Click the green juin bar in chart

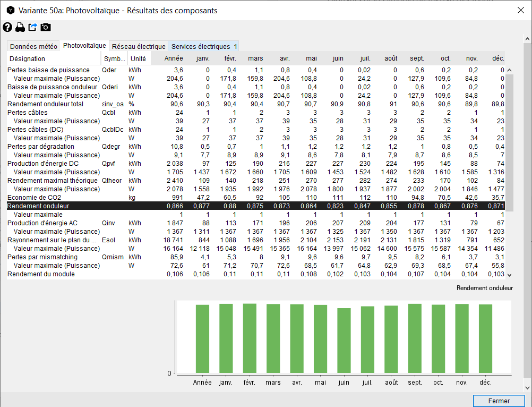click(344, 340)
